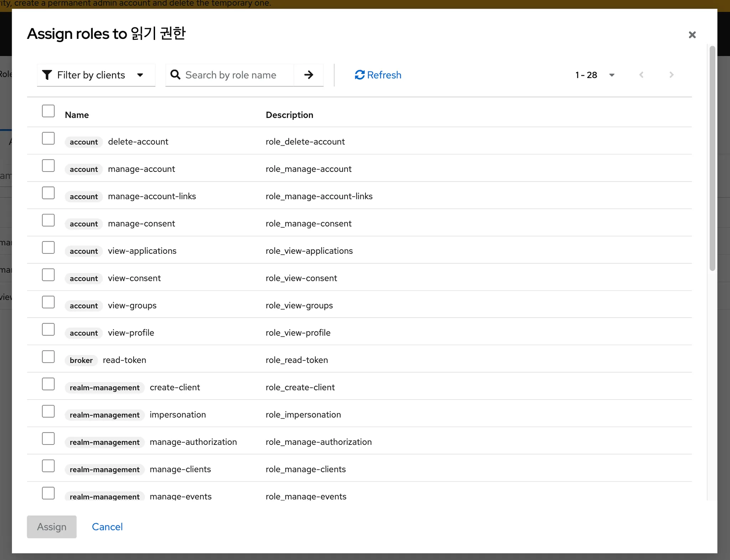Click the Refresh circular arrows icon
This screenshot has width=730, height=560.
click(x=360, y=75)
